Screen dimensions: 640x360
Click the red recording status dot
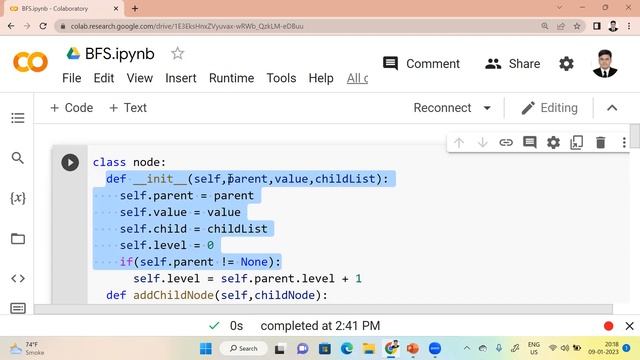(609, 326)
